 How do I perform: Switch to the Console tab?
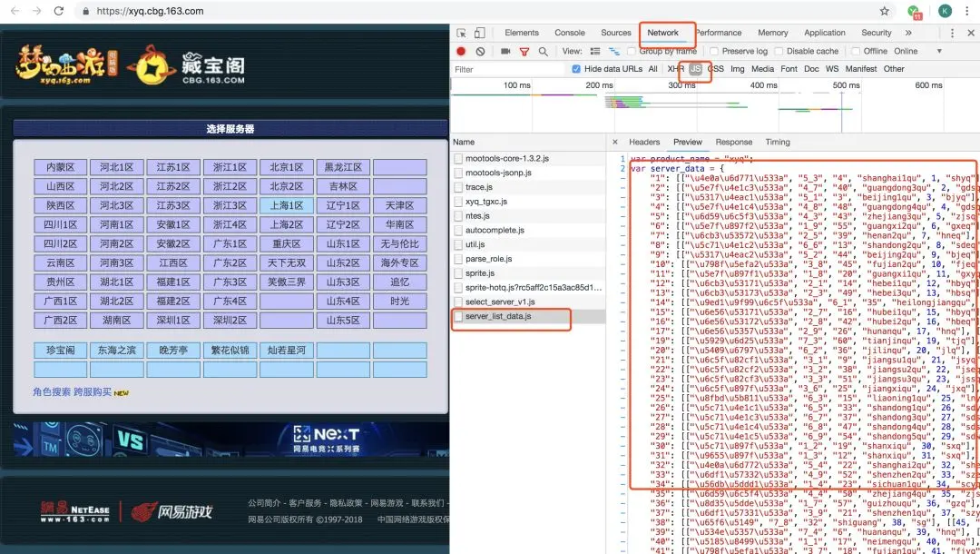click(x=570, y=33)
